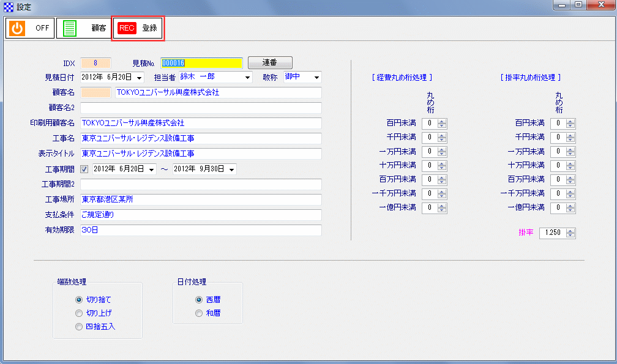Open the 敬称 combo box

(x=316, y=78)
